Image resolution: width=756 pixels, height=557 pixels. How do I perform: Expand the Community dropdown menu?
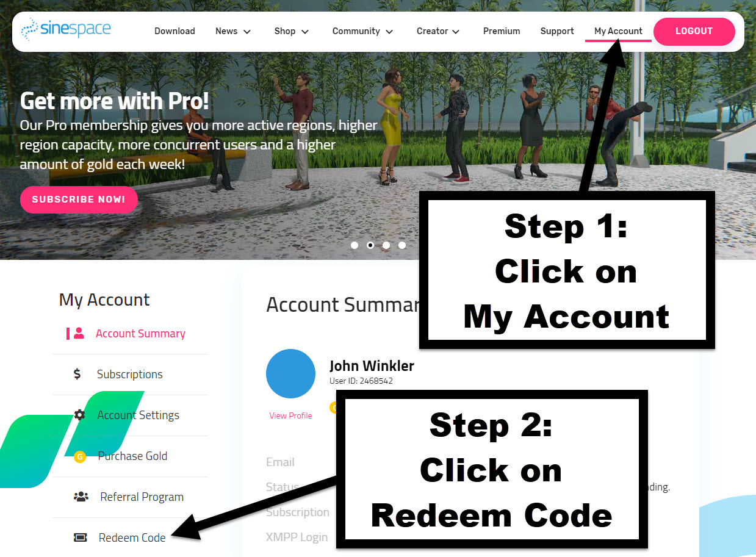362,31
